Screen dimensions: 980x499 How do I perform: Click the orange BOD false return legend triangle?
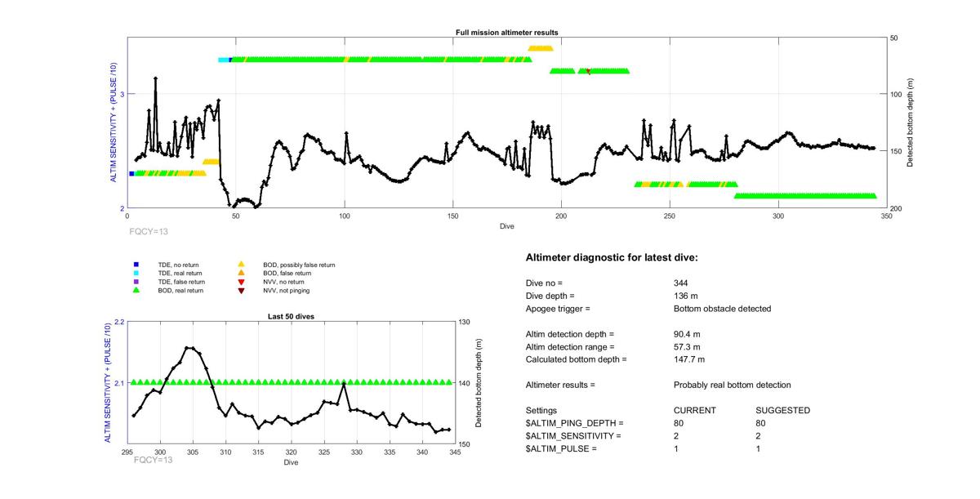[x=241, y=273]
